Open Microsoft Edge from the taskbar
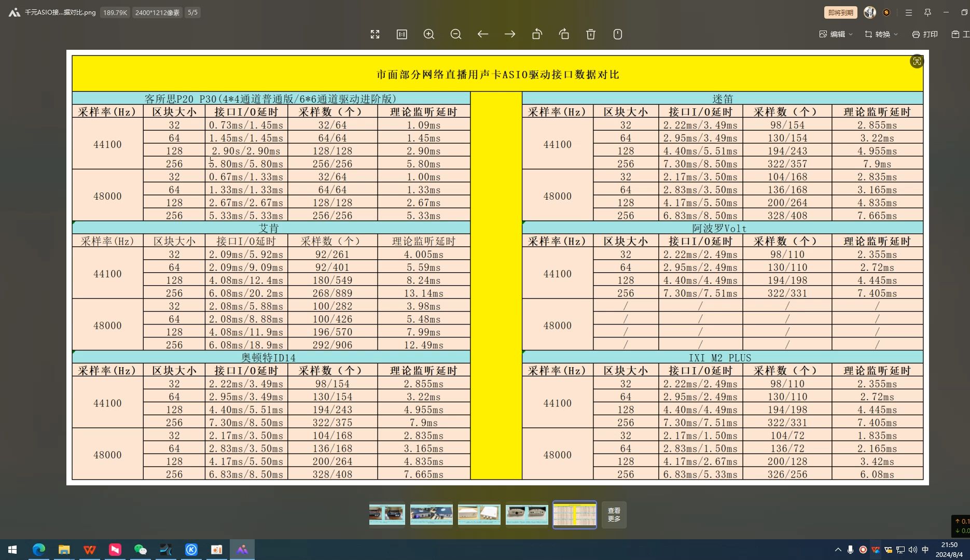Viewport: 970px width, 560px height. pos(39,550)
